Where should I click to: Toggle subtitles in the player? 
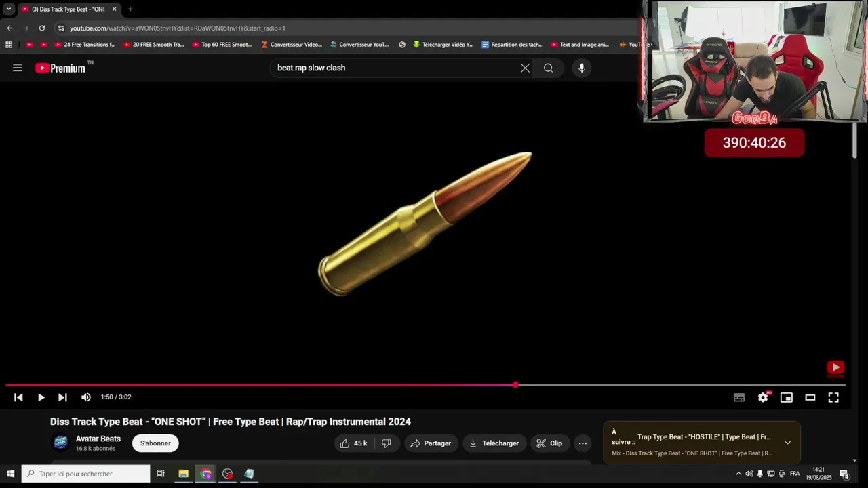point(739,397)
